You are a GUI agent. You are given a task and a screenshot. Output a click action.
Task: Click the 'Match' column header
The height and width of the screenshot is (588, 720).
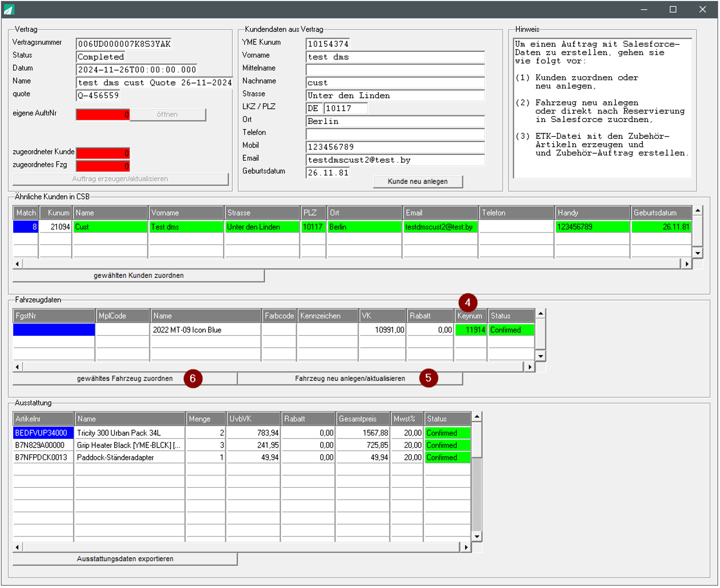click(x=26, y=213)
